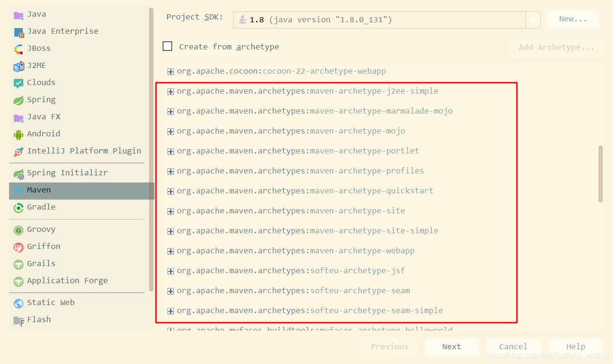Click the Java FX folder icon
Screen dimensions: 613x364
point(19,117)
